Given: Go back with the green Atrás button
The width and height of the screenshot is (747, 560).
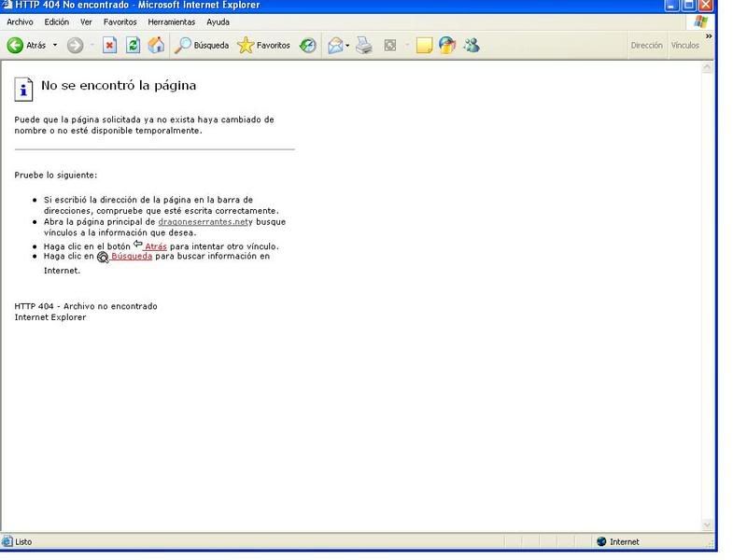Looking at the screenshot, I should [x=26, y=45].
